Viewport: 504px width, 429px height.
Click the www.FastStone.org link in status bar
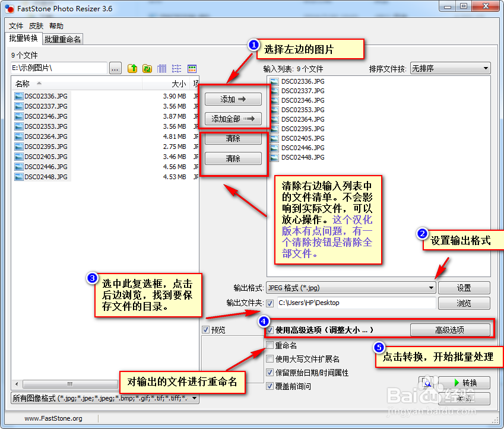click(x=53, y=418)
